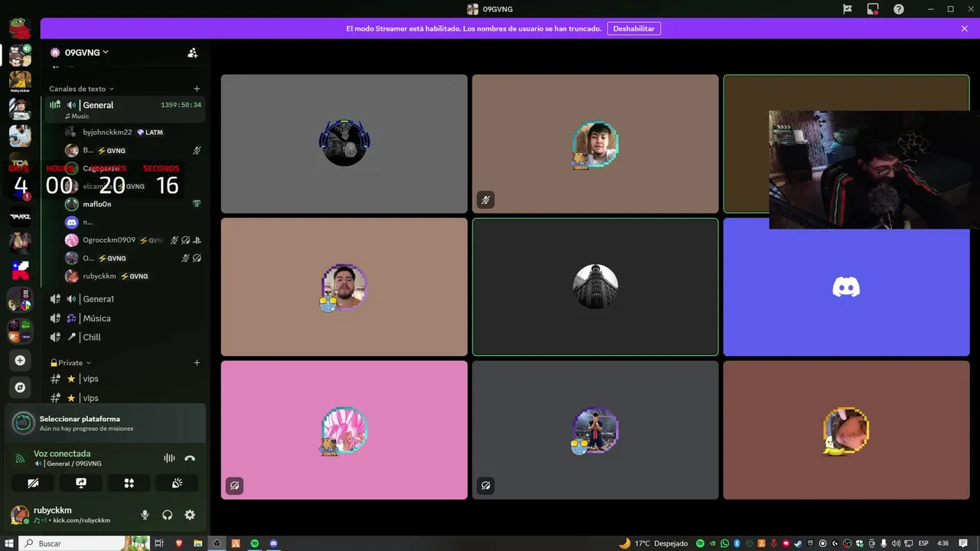Open the soundboard button

177,483
